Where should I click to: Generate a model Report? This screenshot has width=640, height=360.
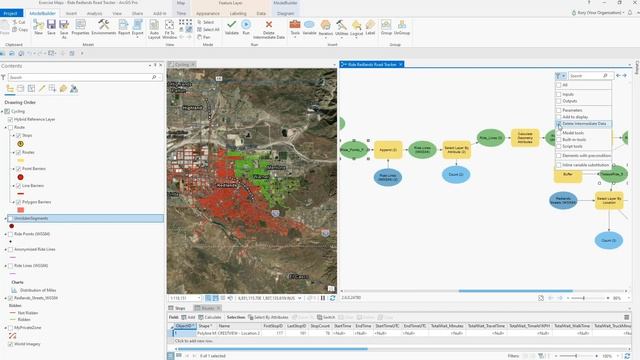pos(124,27)
